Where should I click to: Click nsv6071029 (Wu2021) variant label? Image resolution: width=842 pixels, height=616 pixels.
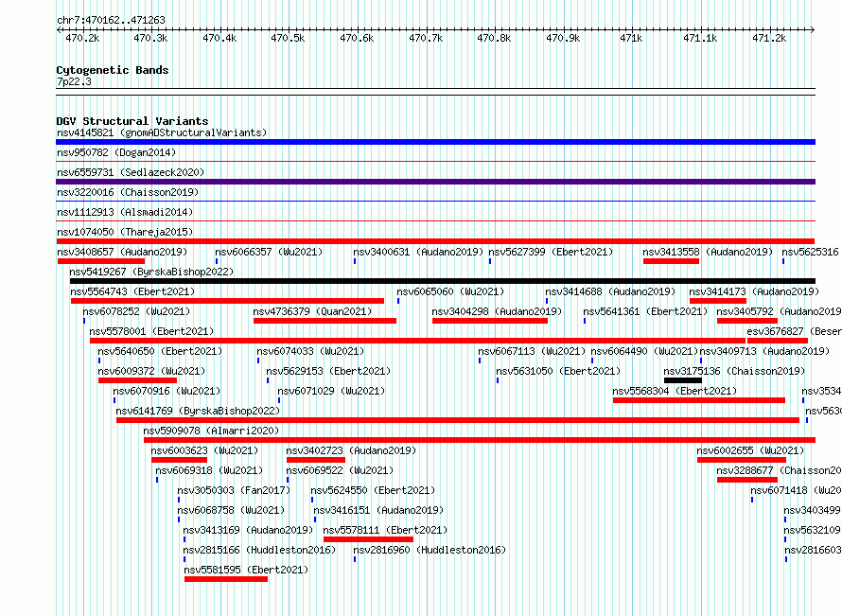[331, 391]
